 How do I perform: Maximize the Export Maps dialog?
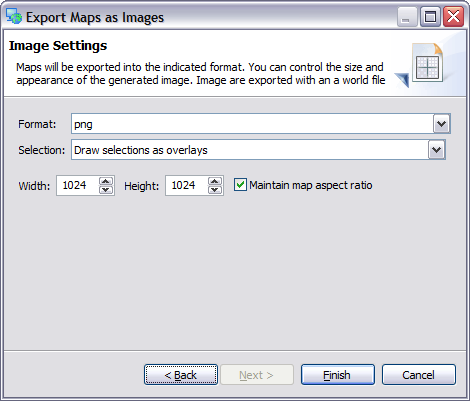[x=430, y=16]
